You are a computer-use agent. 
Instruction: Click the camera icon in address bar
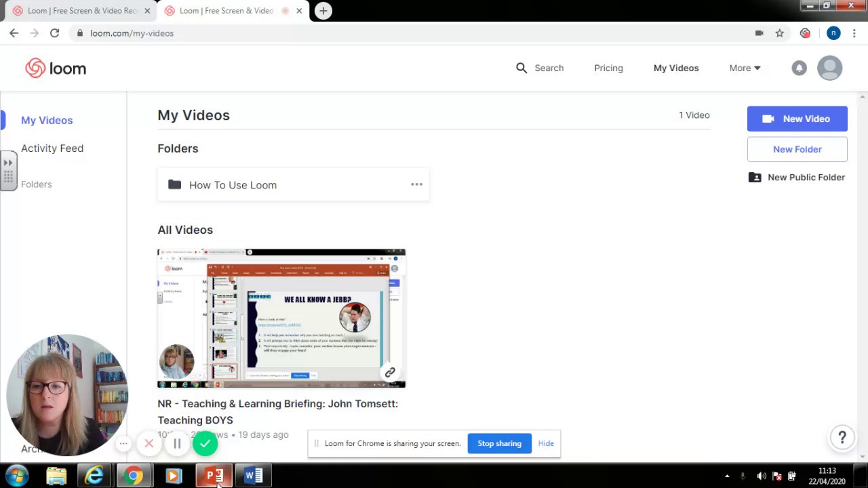coord(759,33)
